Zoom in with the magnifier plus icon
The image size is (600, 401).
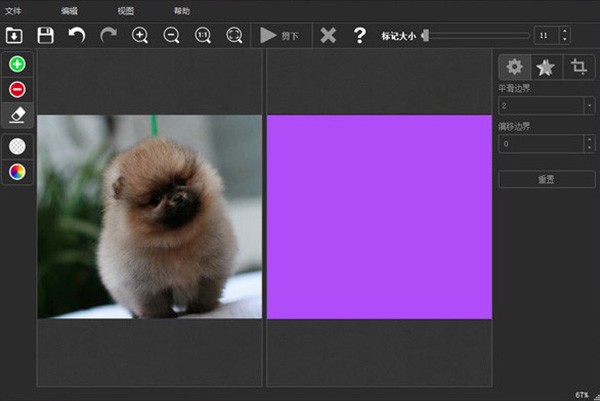click(140, 35)
